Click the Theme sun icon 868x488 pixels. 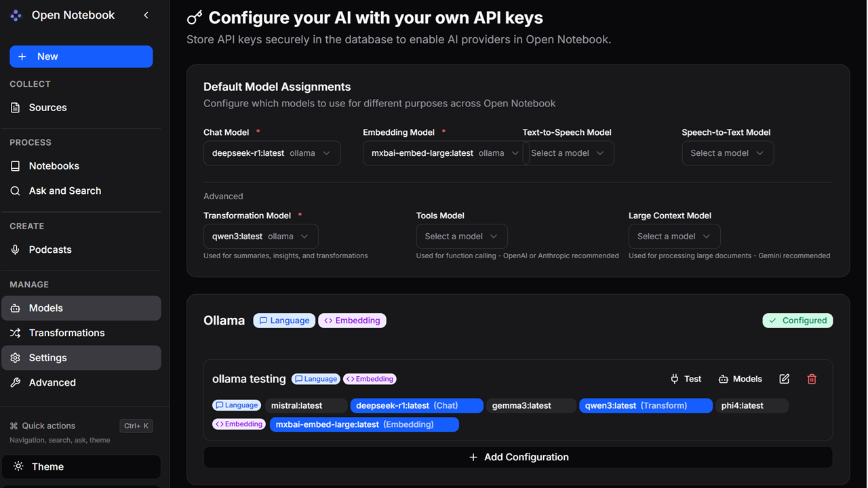pyautogui.click(x=18, y=466)
